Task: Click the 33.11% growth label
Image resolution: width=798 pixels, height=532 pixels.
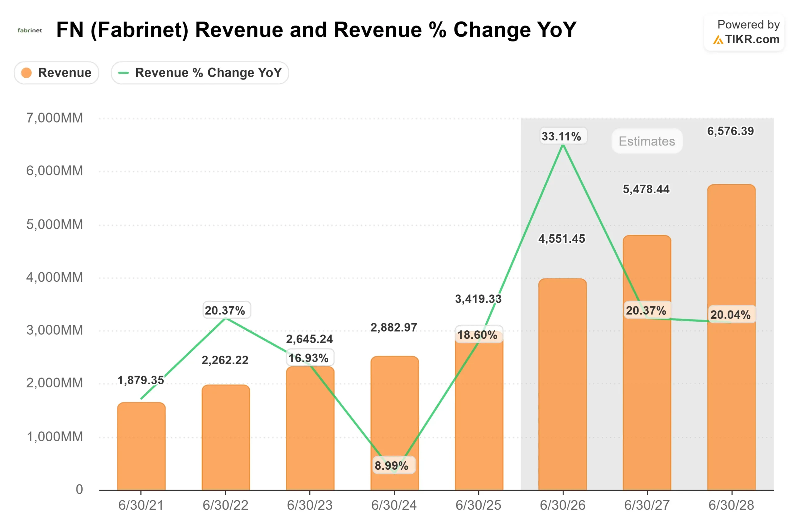Action: click(563, 136)
